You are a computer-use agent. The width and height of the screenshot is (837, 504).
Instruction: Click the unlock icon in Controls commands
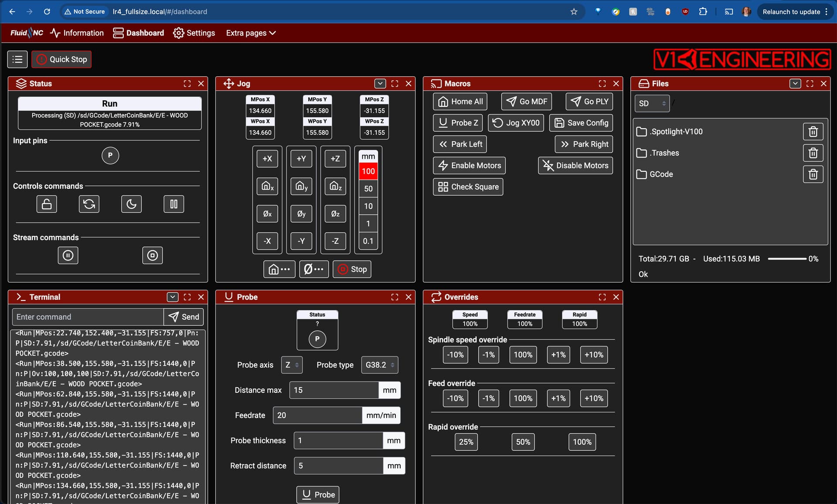pos(47,204)
